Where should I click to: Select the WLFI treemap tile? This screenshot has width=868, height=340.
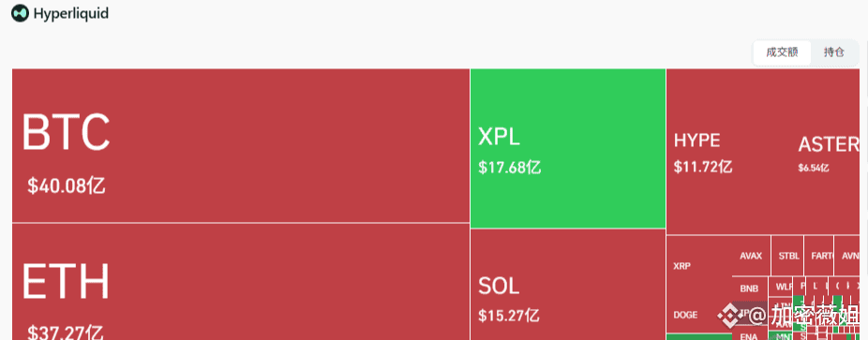[x=783, y=287]
